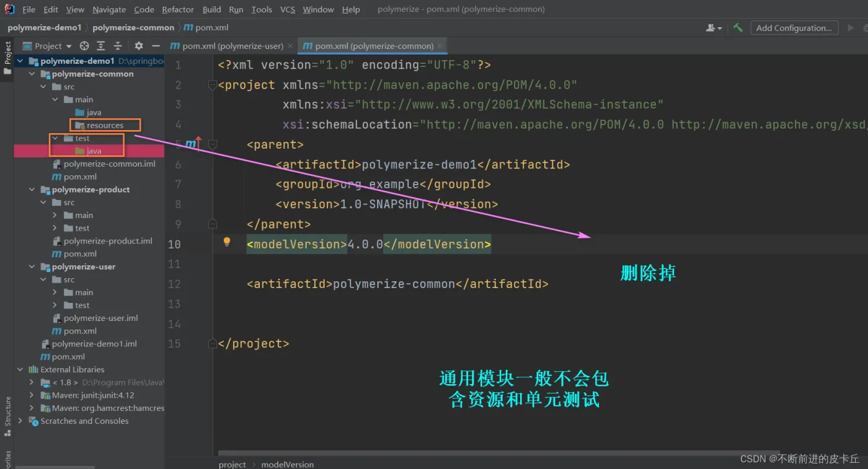Select polymerize-user.iml file
The image size is (868, 469).
point(95,318)
